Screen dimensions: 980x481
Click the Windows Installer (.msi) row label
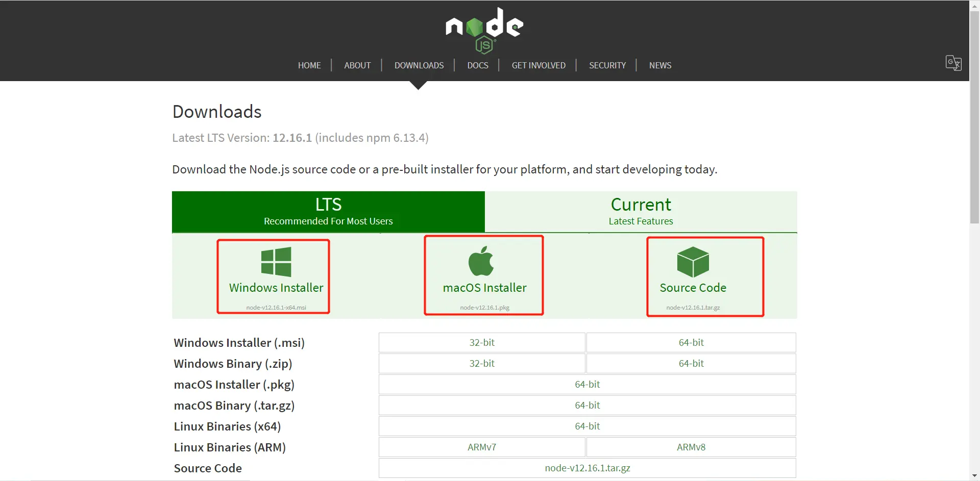click(x=239, y=343)
